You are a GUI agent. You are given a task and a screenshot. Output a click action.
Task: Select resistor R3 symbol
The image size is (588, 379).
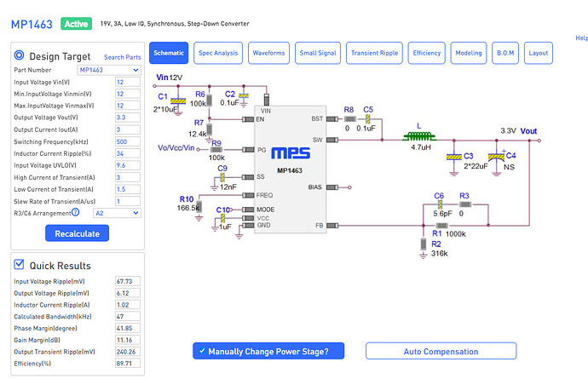pos(465,204)
